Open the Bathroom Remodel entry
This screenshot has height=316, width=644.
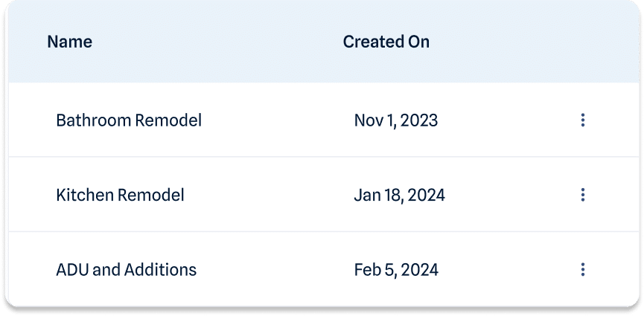(129, 120)
